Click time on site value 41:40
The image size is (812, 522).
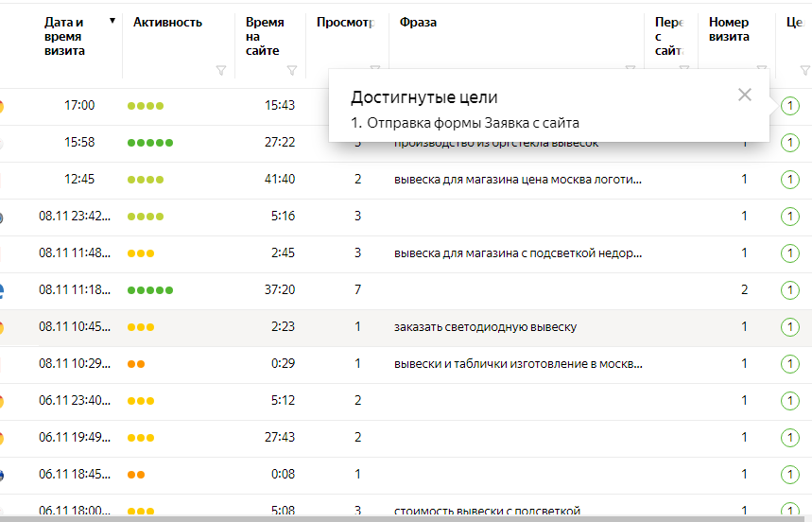[280, 179]
